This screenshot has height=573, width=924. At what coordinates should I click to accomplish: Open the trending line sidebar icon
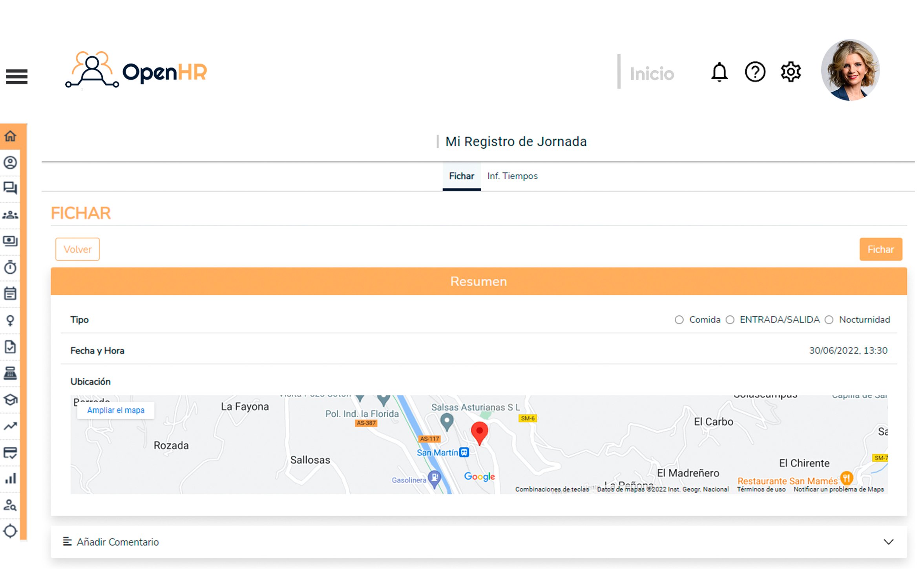(10, 426)
